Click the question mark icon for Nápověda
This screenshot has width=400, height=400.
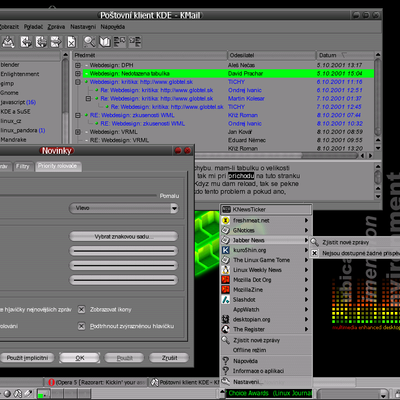[226, 361]
